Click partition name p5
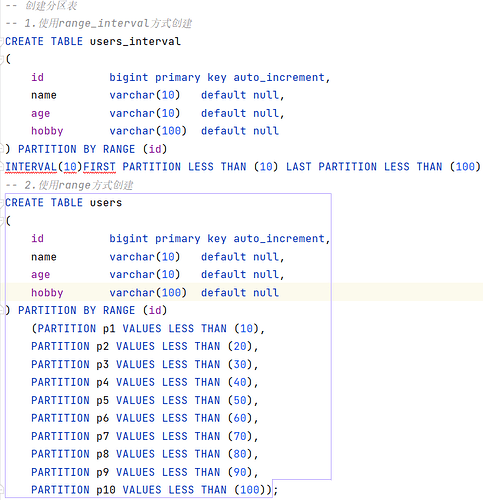The height and width of the screenshot is (500, 483). (103, 401)
